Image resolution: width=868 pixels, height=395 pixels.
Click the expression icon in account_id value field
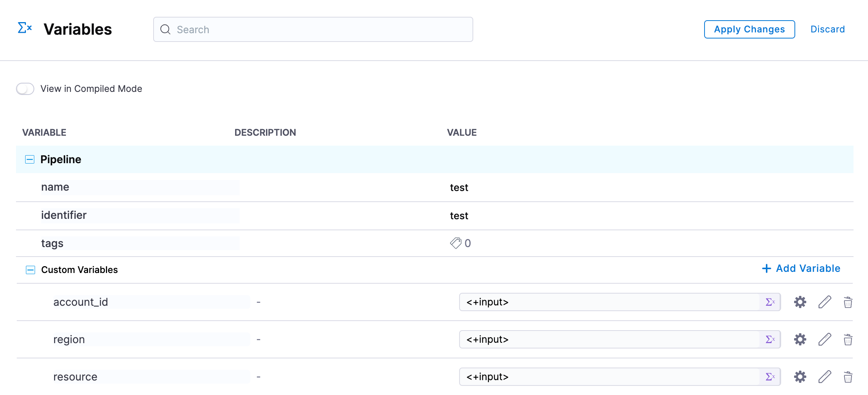770,302
